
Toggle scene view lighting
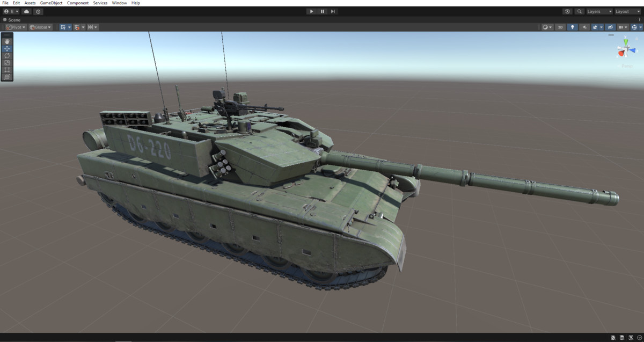pos(573,27)
